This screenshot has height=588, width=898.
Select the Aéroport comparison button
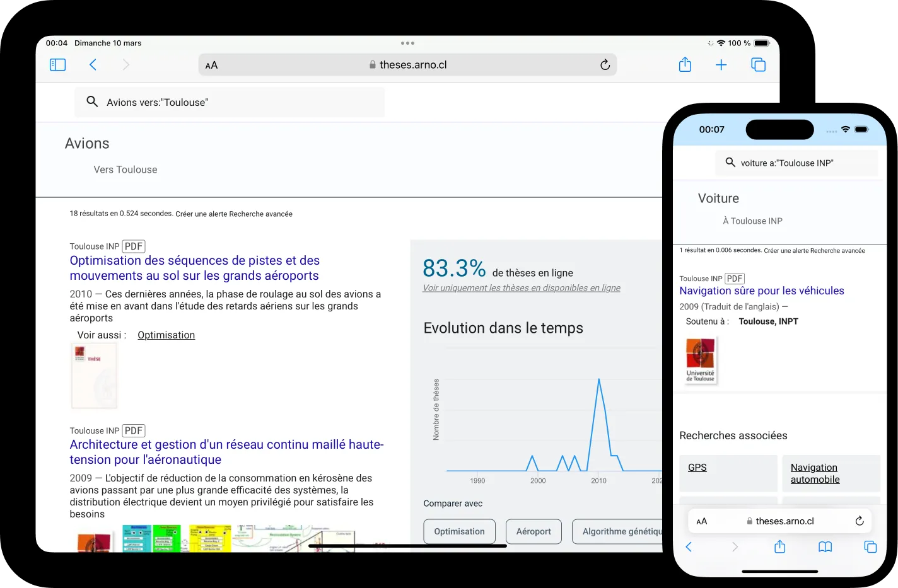[534, 531]
